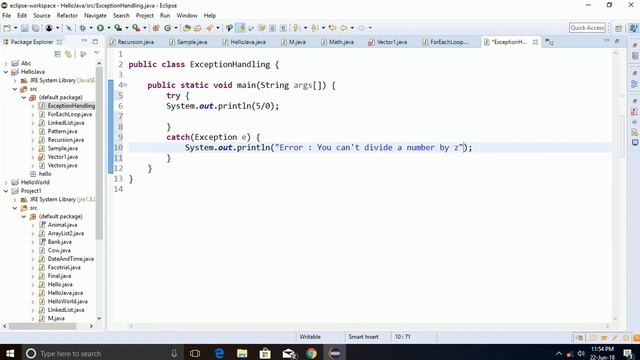The width and height of the screenshot is (640, 360).
Task: Click the Quick Access field
Action: click(x=587, y=28)
